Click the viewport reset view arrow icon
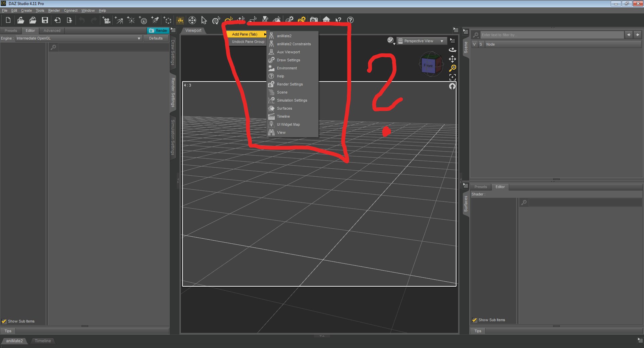Image resolution: width=644 pixels, height=348 pixels. tap(452, 86)
